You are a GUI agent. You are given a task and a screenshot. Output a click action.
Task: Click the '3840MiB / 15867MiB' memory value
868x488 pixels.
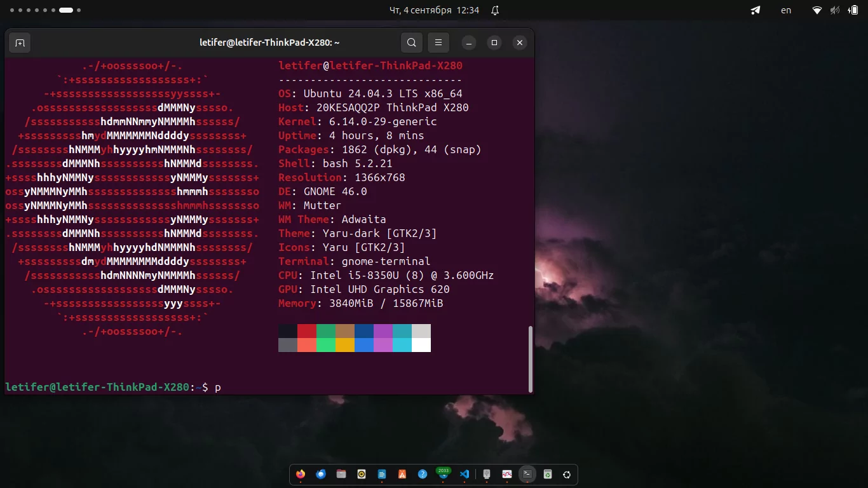(386, 304)
